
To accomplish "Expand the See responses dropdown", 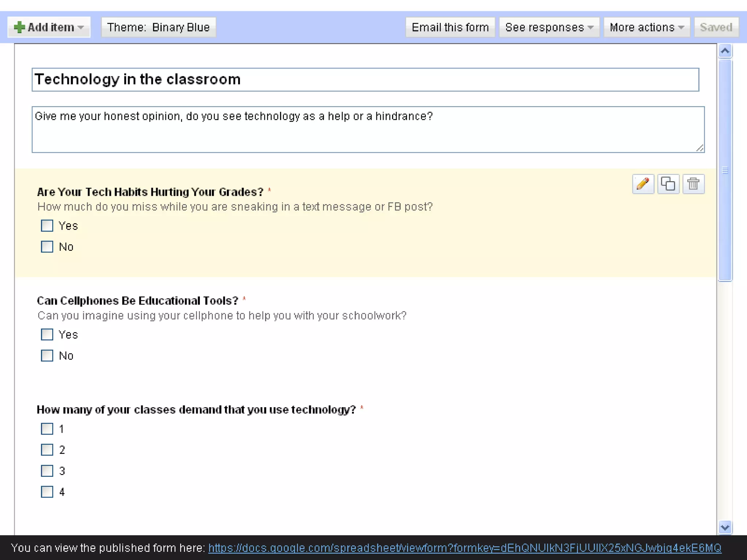I will tap(549, 27).
